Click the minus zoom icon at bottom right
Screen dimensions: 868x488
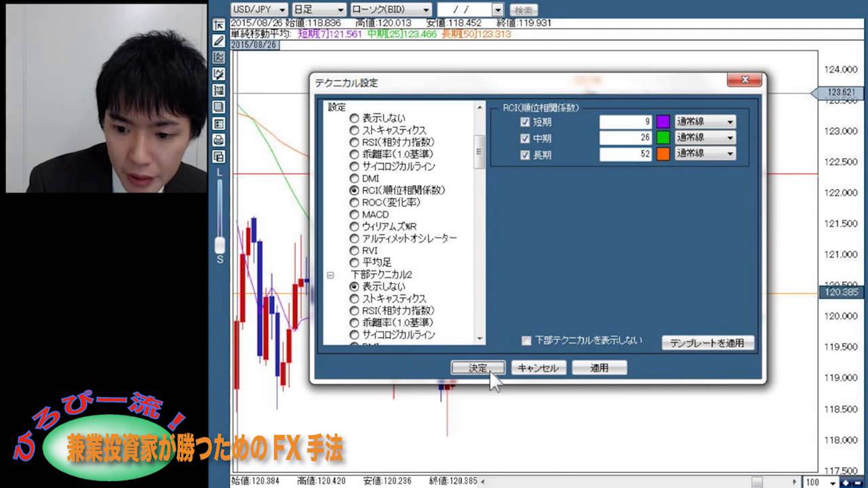(x=859, y=483)
